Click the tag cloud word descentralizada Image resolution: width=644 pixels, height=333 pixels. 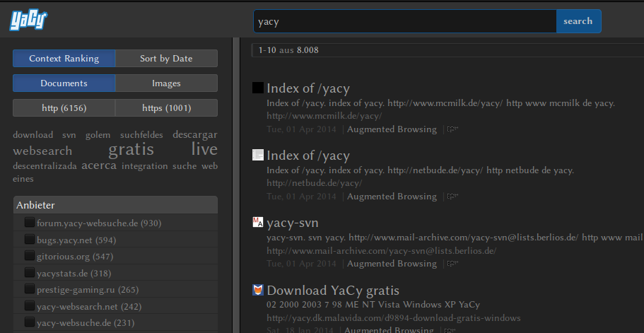pos(45,166)
